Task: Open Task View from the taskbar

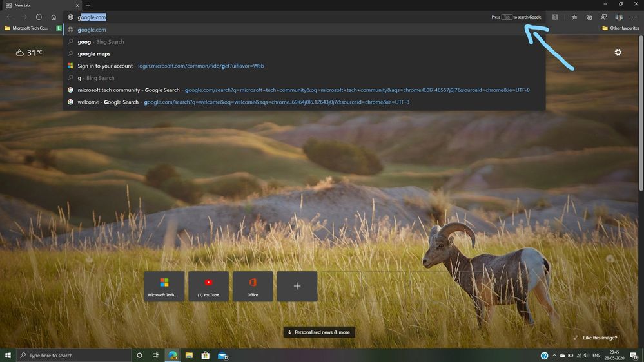Action: pyautogui.click(x=155, y=355)
